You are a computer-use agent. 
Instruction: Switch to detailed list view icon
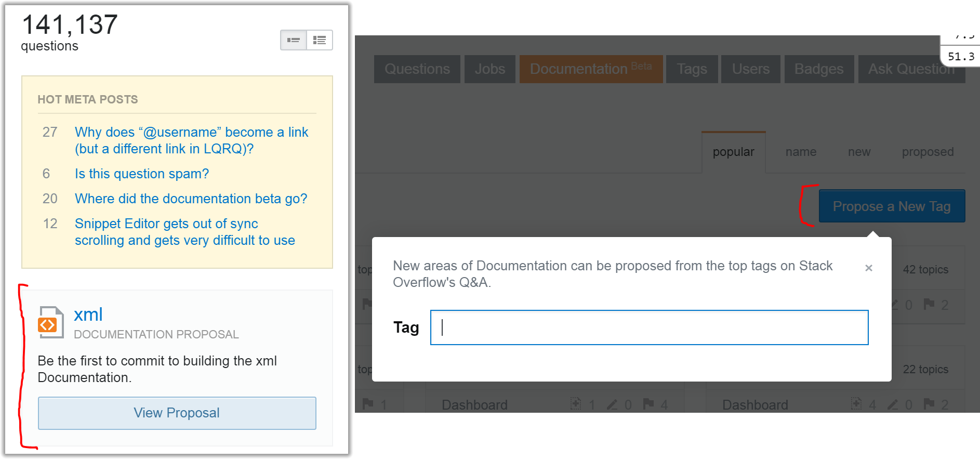click(x=320, y=40)
